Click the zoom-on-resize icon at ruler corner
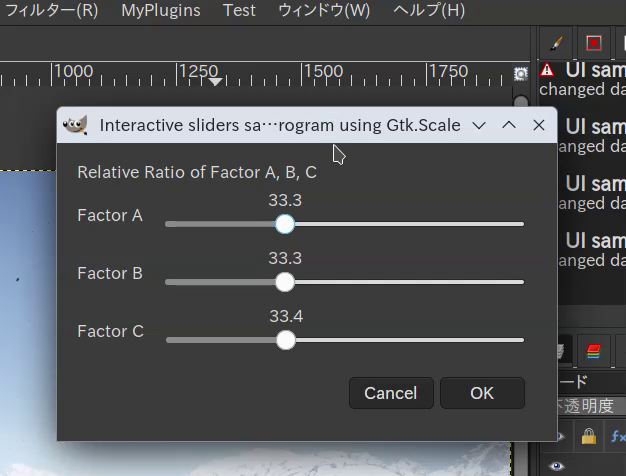The image size is (626, 476). click(x=521, y=74)
